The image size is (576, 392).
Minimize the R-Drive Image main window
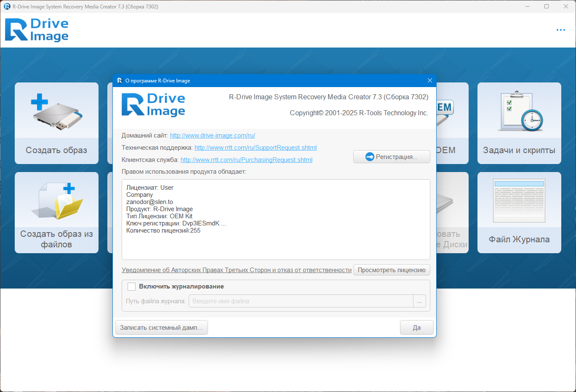click(x=528, y=6)
